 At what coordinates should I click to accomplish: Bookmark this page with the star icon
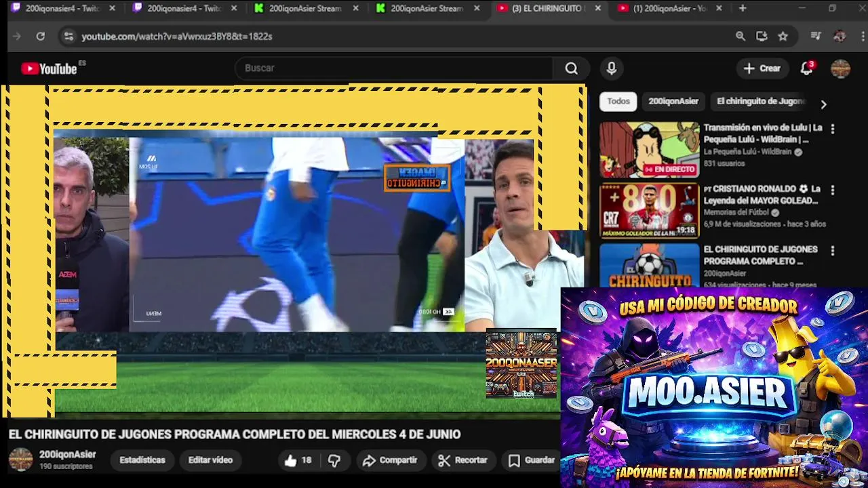coord(783,37)
